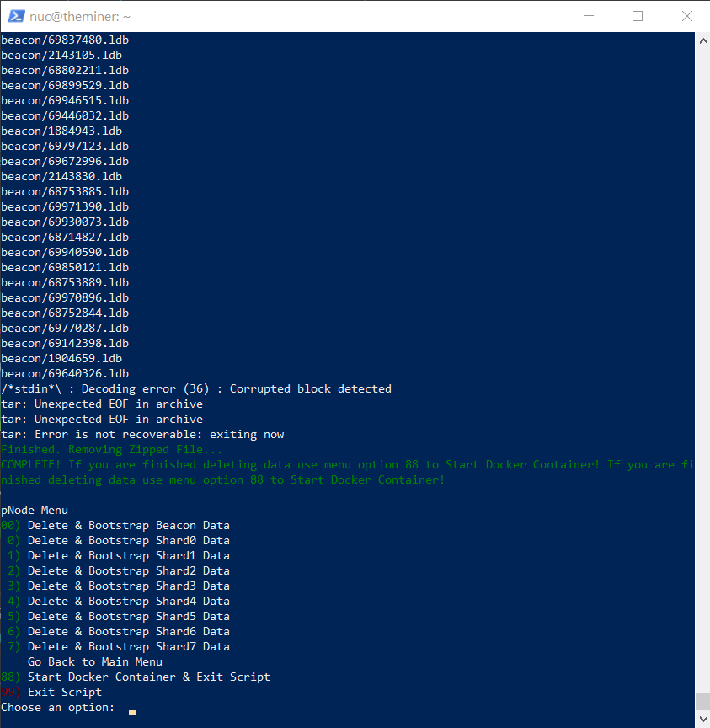This screenshot has width=710, height=728.
Task: Select 'Delete & Bootstrap Shard2 Data' line
Action: click(119, 571)
